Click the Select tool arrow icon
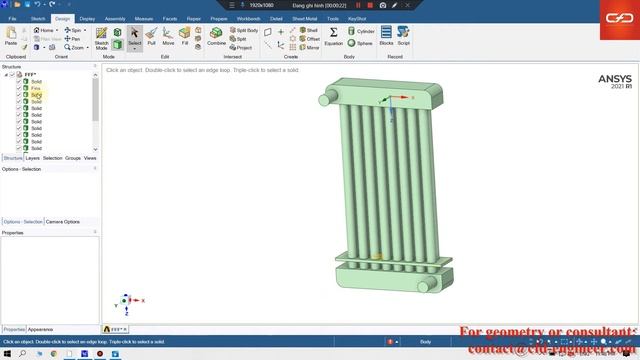The height and width of the screenshot is (360, 640). (x=134, y=33)
